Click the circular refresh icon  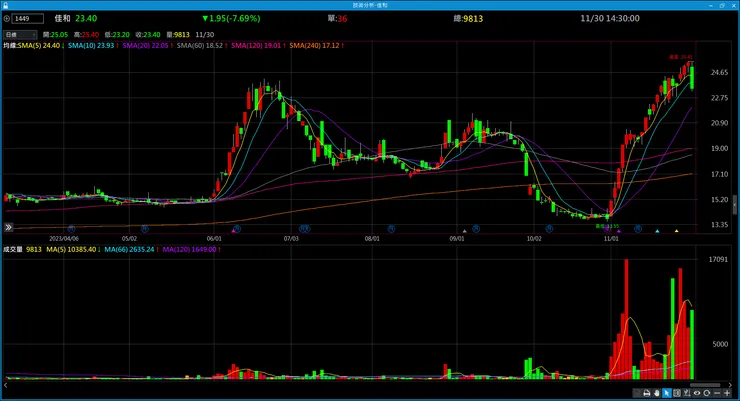(706, 393)
